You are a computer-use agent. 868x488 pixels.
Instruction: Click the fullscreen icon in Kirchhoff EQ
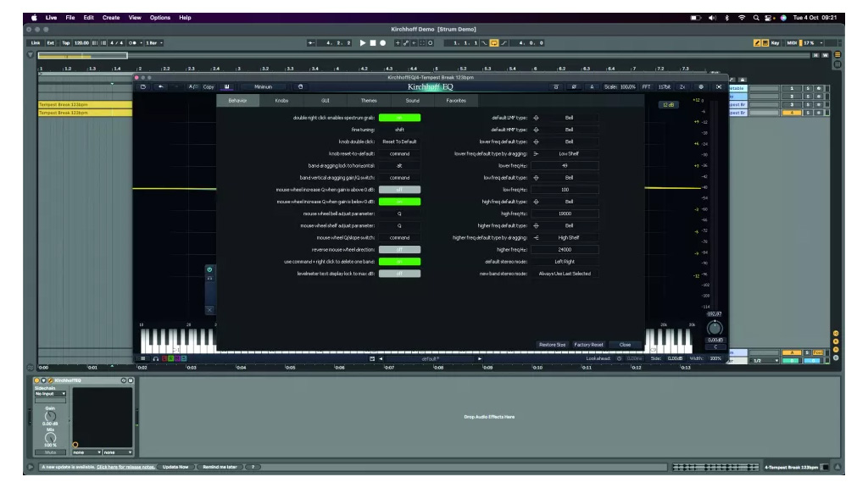(x=719, y=87)
